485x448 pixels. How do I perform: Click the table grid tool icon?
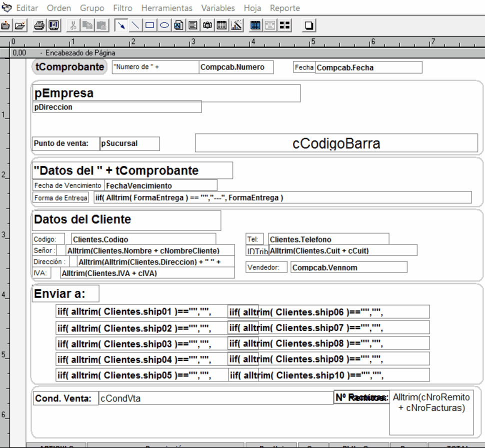(222, 25)
